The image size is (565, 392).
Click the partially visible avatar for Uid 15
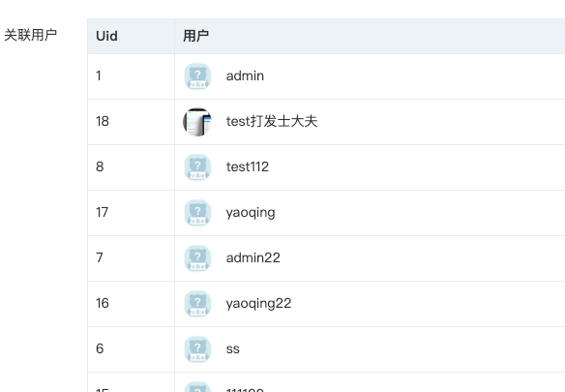click(x=197, y=386)
